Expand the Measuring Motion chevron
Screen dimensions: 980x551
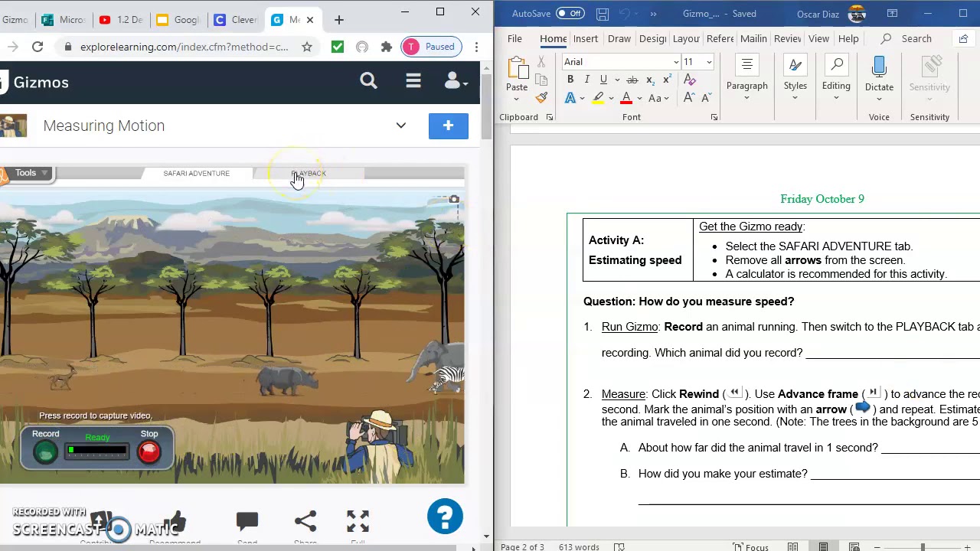click(x=400, y=126)
